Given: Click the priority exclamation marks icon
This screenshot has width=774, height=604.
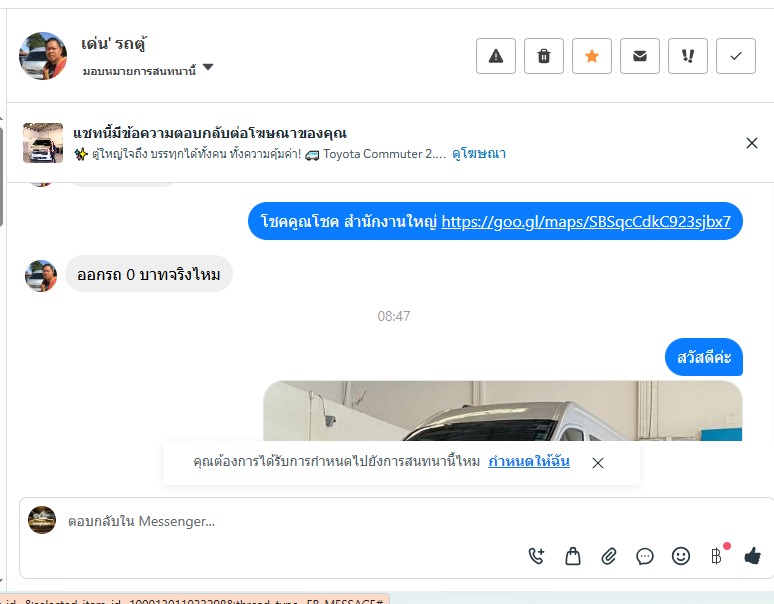Looking at the screenshot, I should [x=688, y=56].
